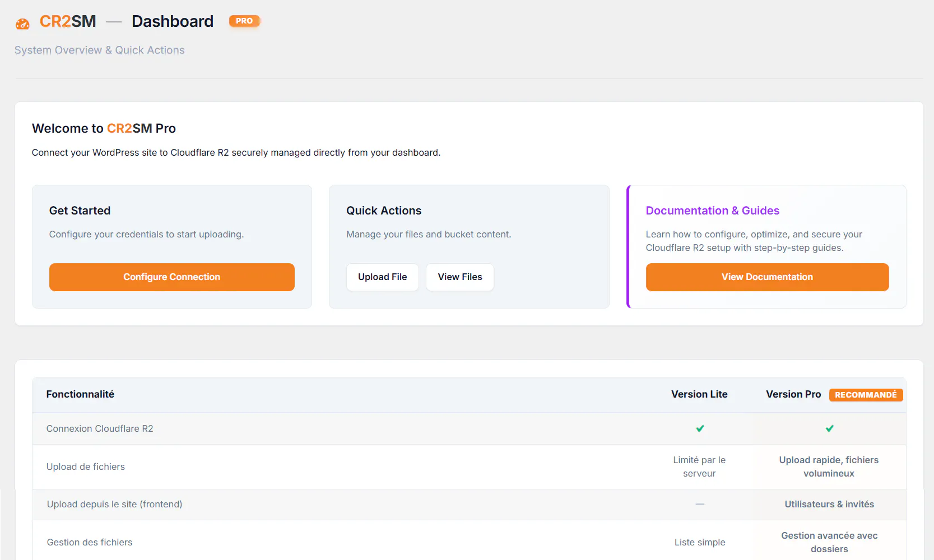Viewport: 934px width, 560px height.
Task: Click the 'Liste simple' cell
Action: 700,542
